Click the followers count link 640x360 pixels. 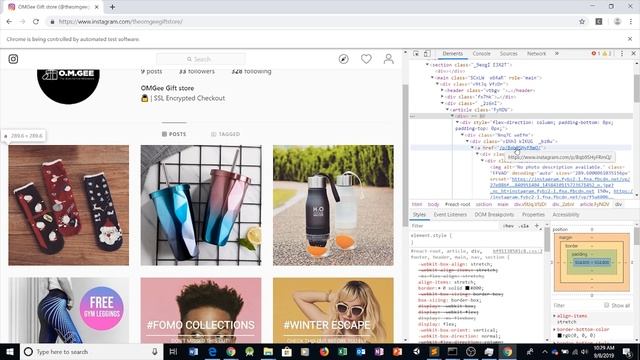(197, 71)
